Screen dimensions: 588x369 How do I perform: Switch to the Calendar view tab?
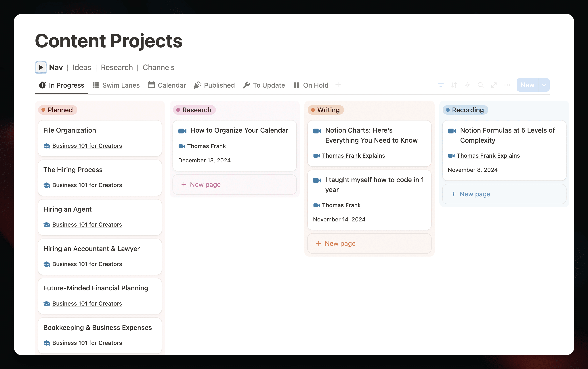coord(167,85)
